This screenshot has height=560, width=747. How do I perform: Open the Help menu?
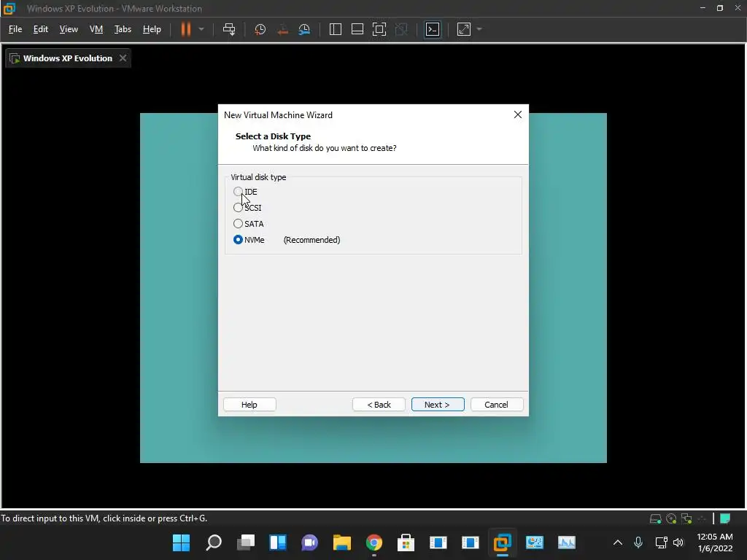click(152, 29)
